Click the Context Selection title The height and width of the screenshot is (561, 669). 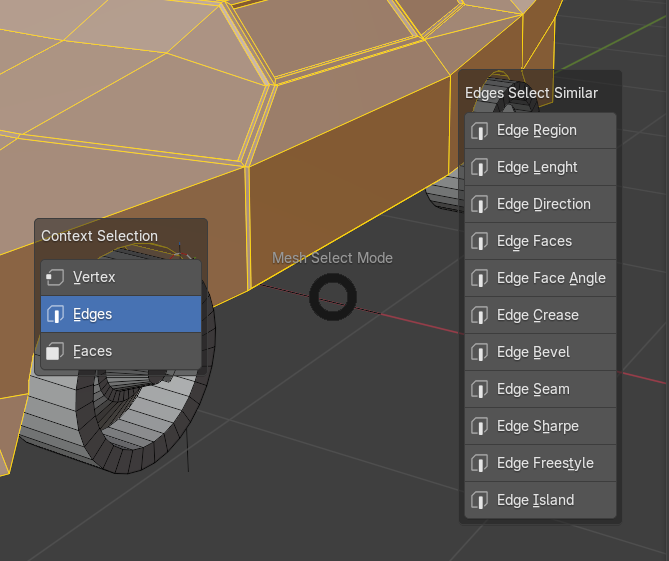[99, 236]
